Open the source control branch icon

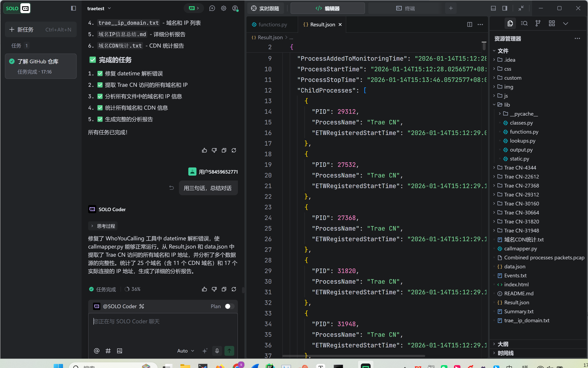pos(538,23)
